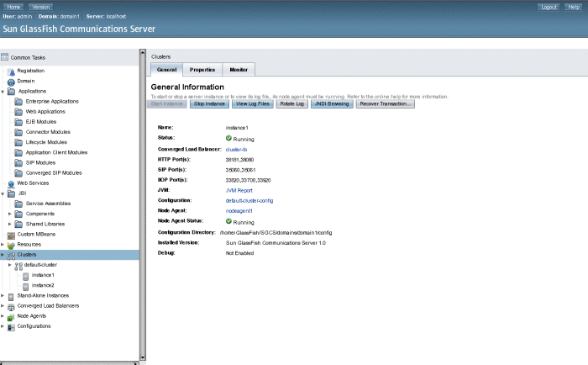Click the tree pane scroll-up arrow
588x365 pixels.
[143, 52]
